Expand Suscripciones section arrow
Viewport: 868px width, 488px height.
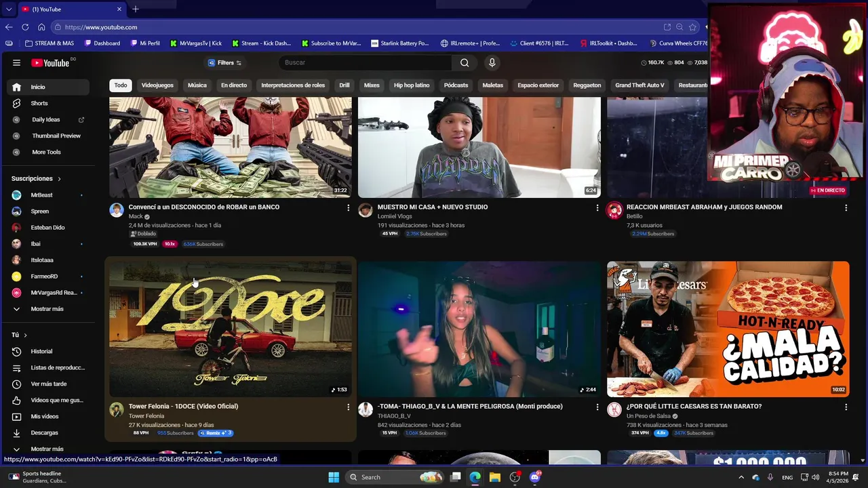click(x=59, y=179)
